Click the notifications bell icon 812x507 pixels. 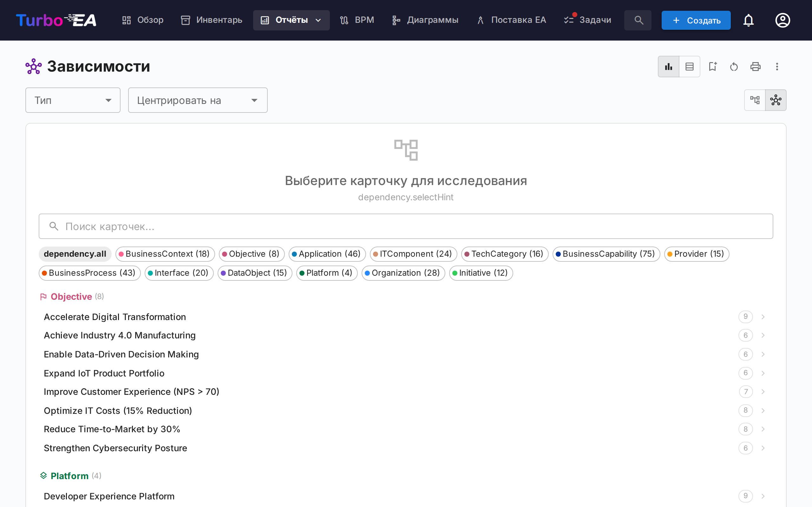(749, 20)
